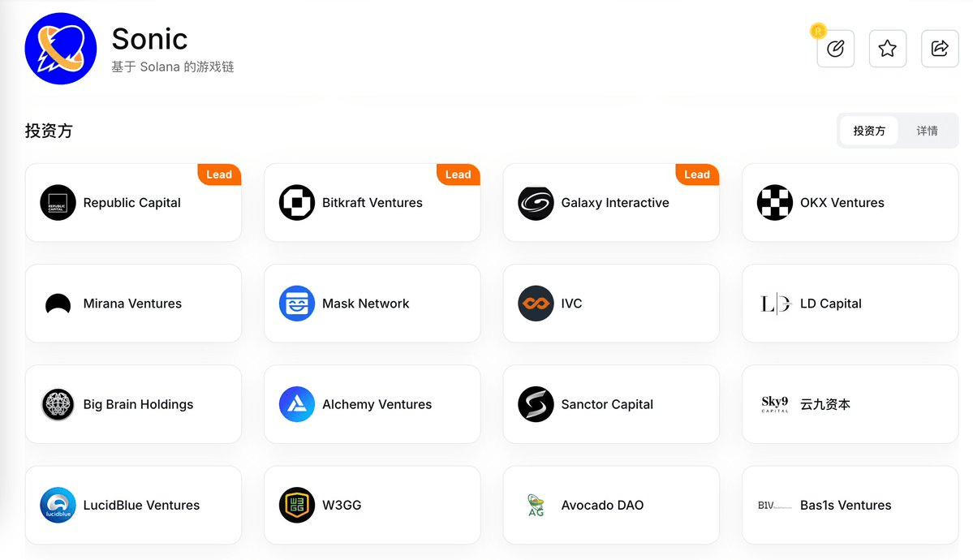Switch to the 投资方 tab
The height and width of the screenshot is (560, 973).
tap(869, 131)
